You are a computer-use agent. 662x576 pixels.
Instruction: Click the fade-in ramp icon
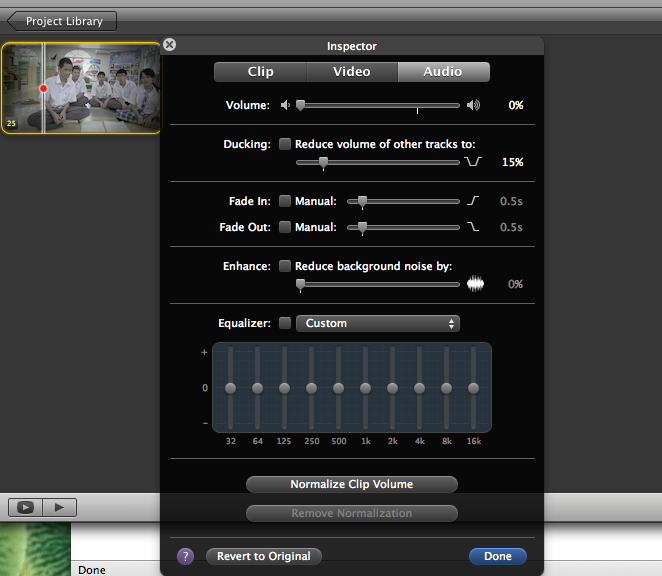coord(473,201)
